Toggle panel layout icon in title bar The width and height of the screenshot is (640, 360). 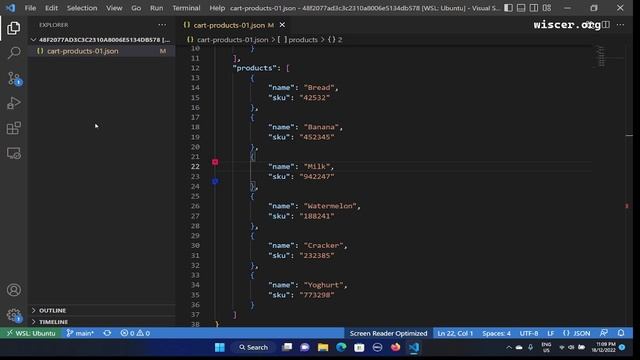[521, 8]
